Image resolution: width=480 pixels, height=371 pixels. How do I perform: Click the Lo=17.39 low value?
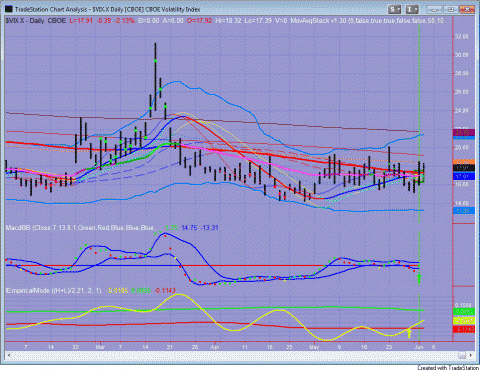(x=258, y=21)
